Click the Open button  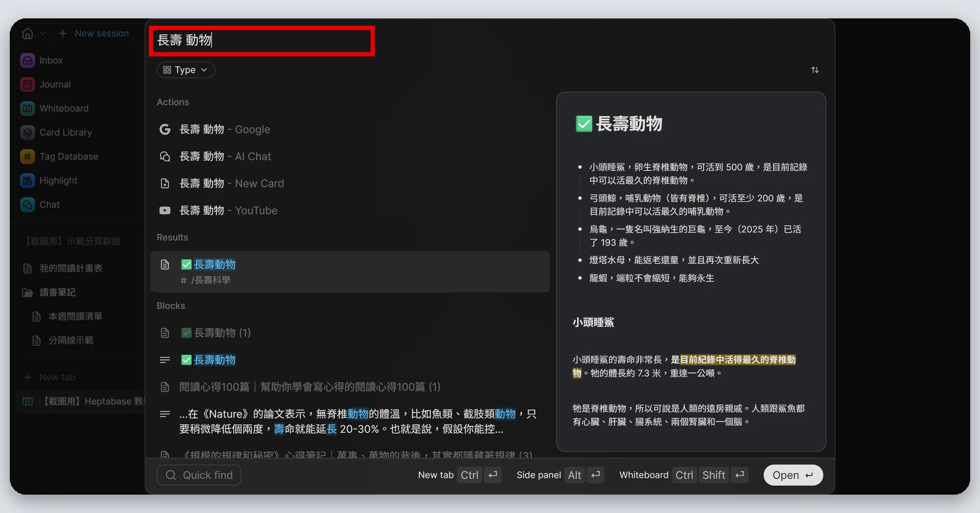793,475
